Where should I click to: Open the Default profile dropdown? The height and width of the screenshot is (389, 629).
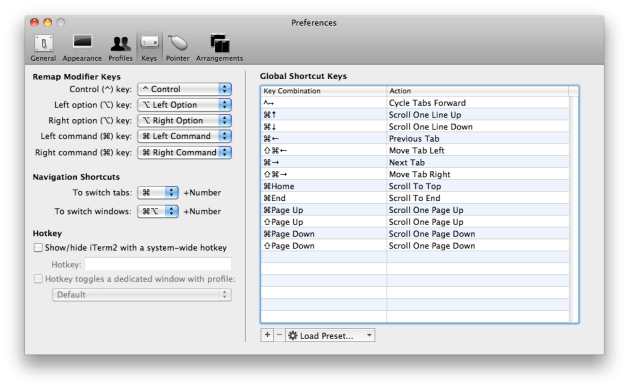click(142, 295)
